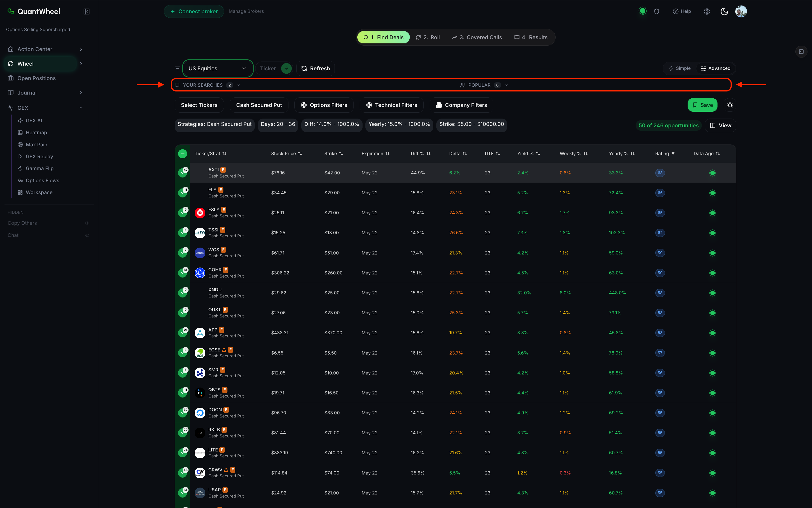This screenshot has width=812, height=508.
Task: Toggle the TSSI row checkbox
Action: pyautogui.click(x=182, y=233)
